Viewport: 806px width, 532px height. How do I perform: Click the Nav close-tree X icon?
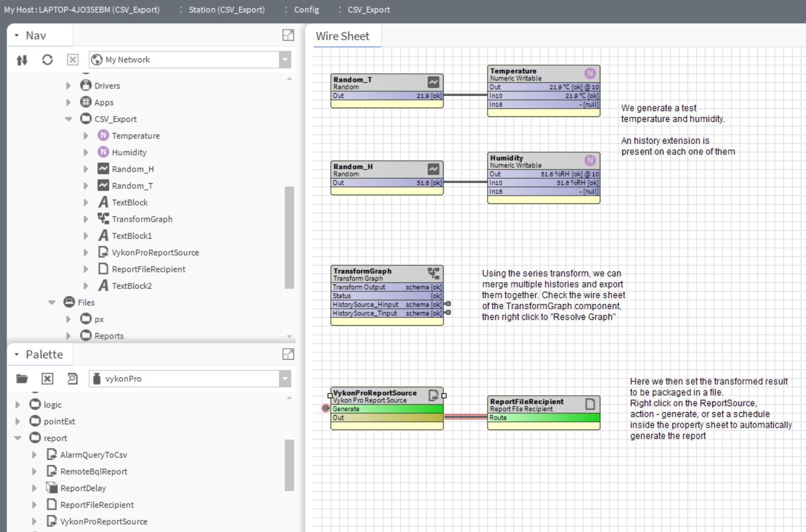[x=73, y=60]
